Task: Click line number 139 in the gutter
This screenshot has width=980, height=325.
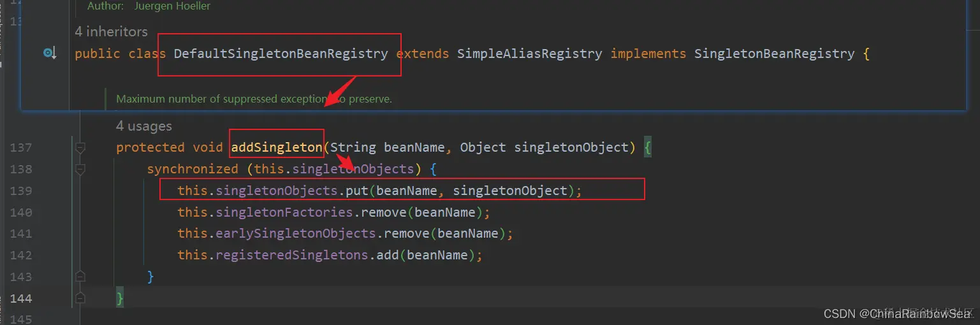Action: pyautogui.click(x=21, y=191)
